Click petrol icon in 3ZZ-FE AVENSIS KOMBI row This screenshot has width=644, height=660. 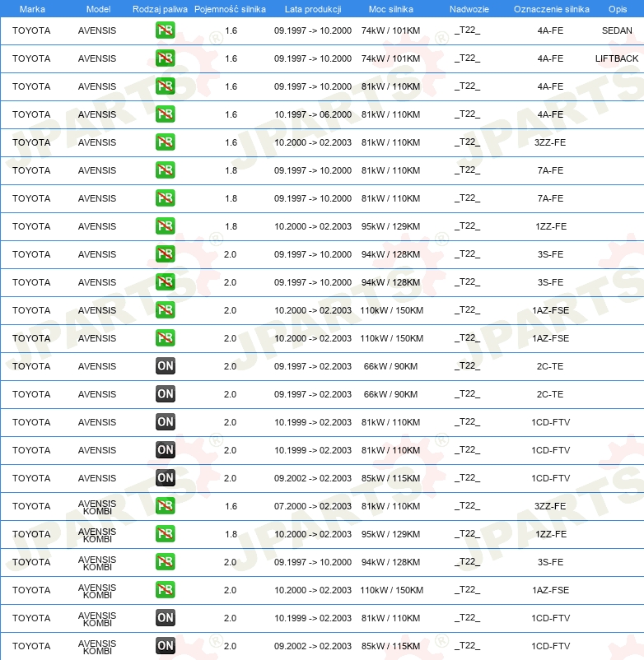click(x=165, y=506)
